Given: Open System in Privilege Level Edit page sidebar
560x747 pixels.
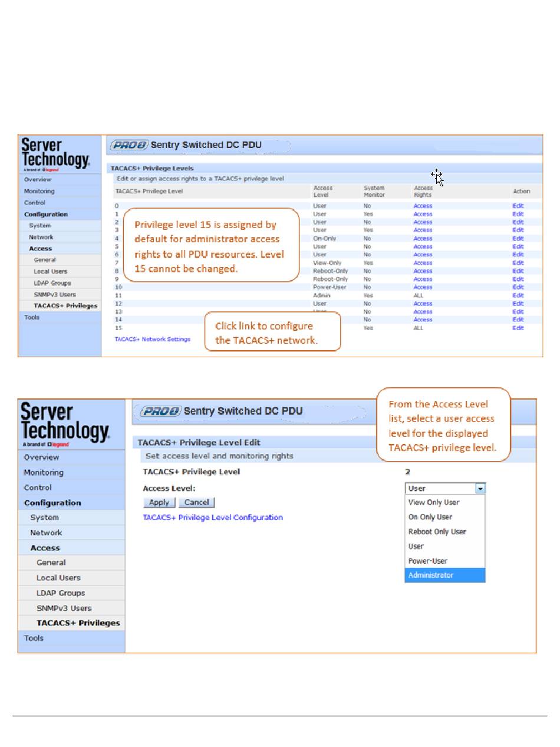Looking at the screenshot, I should point(45,518).
